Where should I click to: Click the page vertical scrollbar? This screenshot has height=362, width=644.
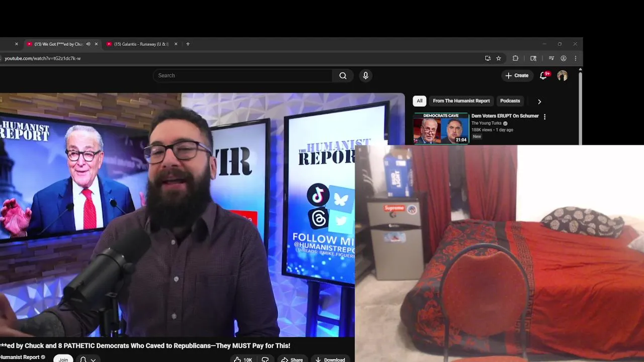580,108
